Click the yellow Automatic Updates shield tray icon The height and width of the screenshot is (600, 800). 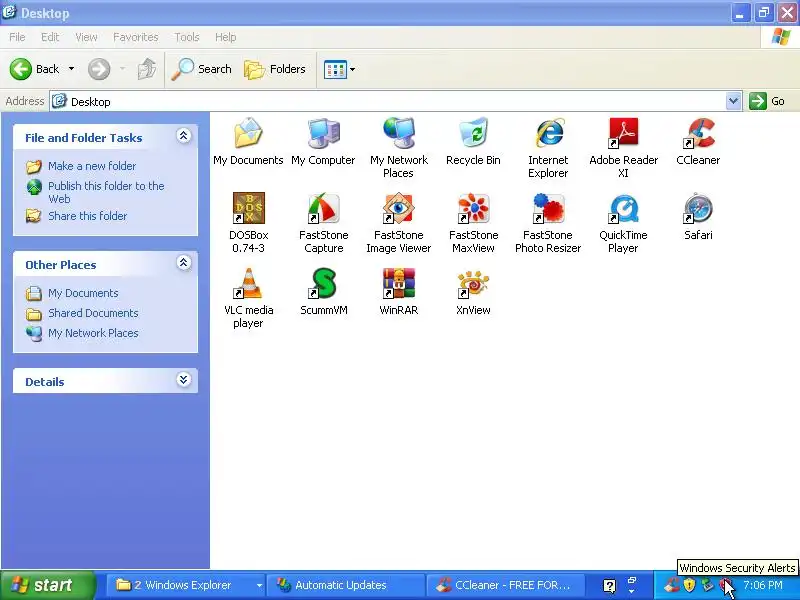[689, 585]
